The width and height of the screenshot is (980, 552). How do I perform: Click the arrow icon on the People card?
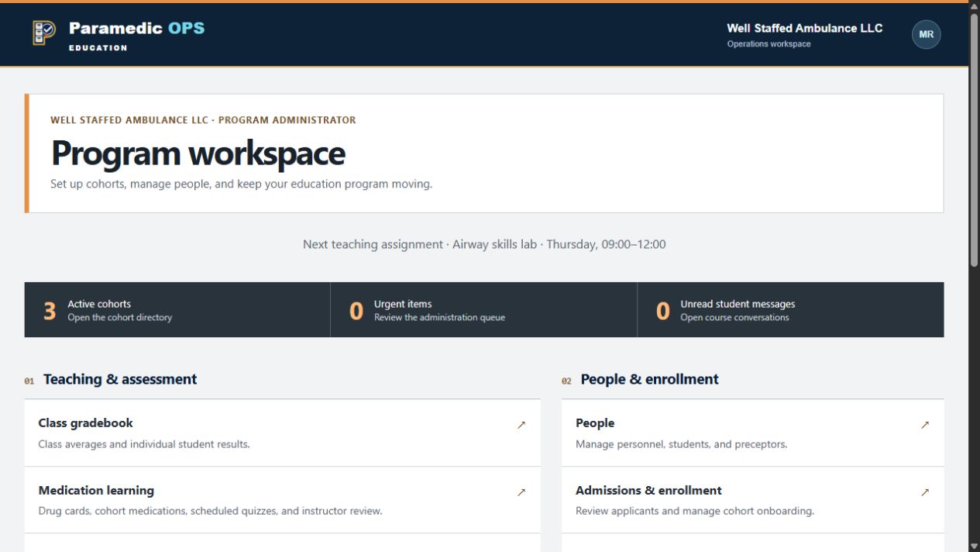pos(925,425)
